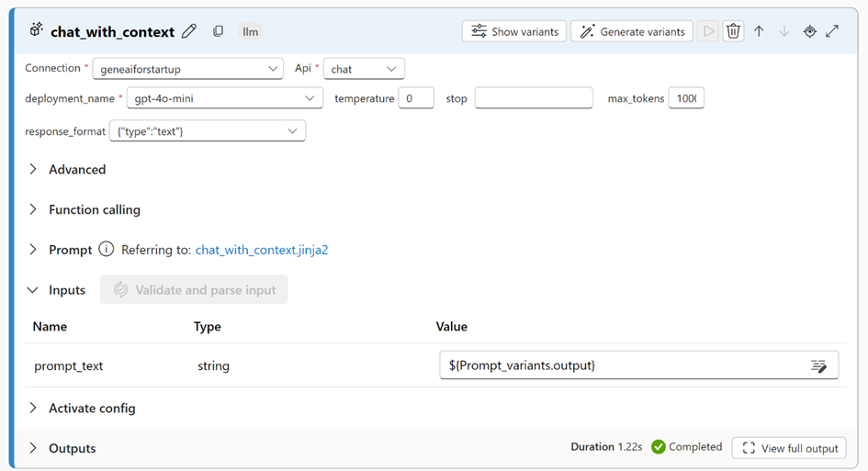
Task: Open the chat_with_context.jinja2 link
Action: (x=262, y=250)
